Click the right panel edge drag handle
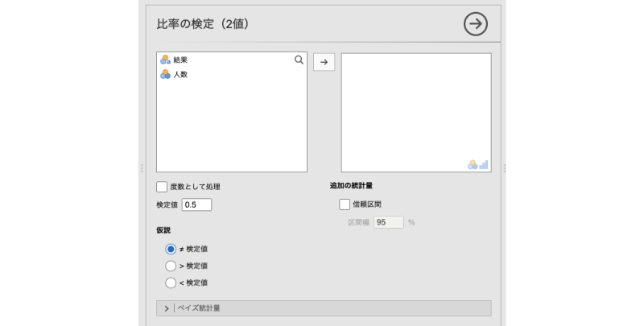The width and height of the screenshot is (644, 326). coord(505,168)
